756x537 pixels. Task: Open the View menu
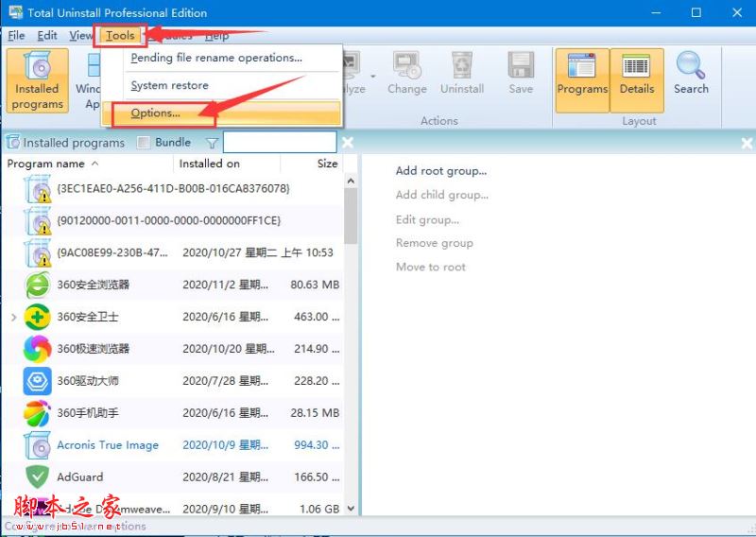80,36
